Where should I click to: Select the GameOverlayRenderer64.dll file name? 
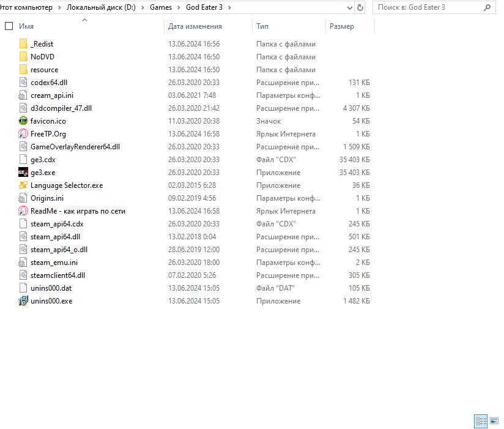tap(75, 147)
